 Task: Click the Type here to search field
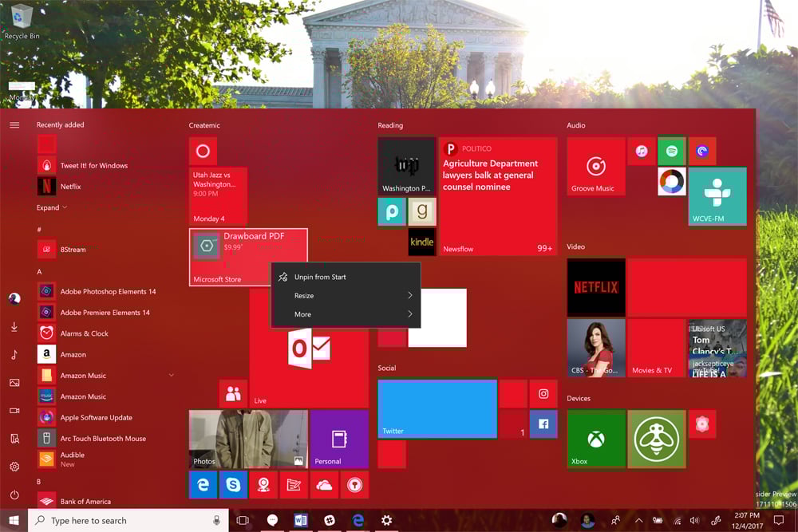tap(120, 520)
